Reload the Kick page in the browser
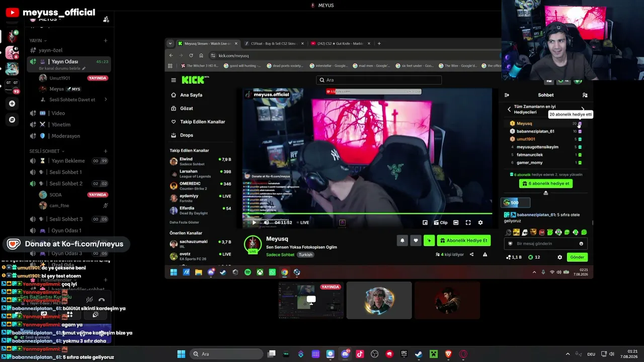 [191, 55]
